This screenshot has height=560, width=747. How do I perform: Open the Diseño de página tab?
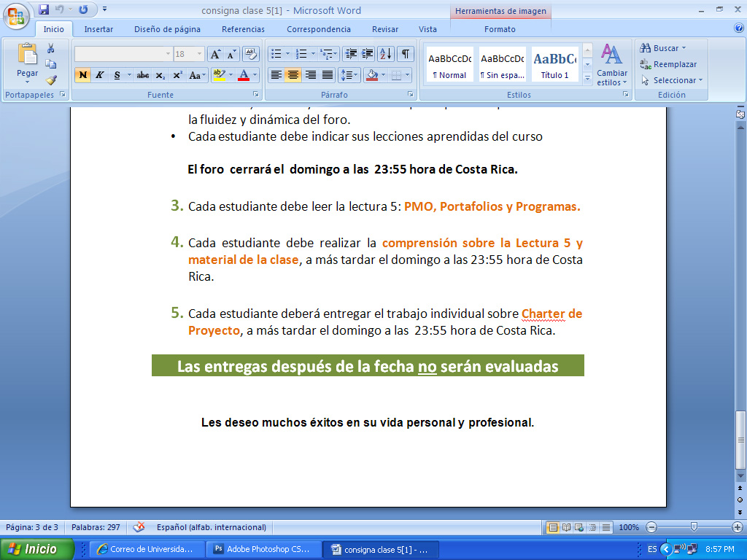pos(167,29)
